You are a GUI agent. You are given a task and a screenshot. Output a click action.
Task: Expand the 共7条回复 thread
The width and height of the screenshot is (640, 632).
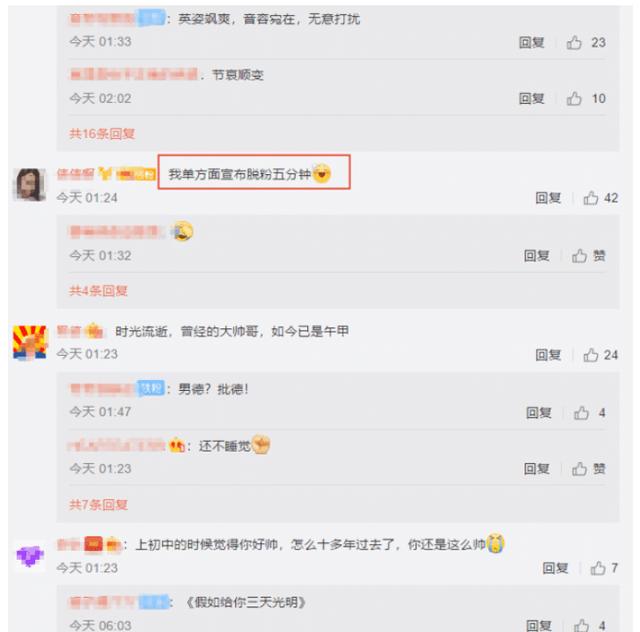(98, 505)
